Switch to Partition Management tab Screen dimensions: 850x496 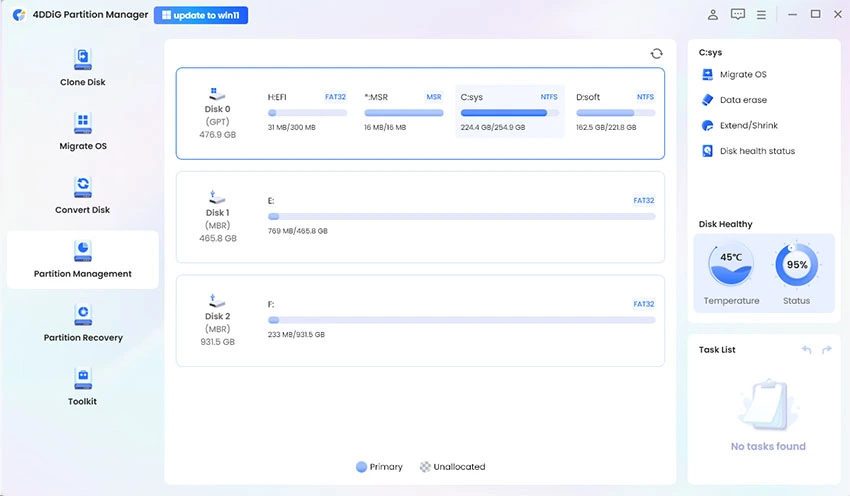pyautogui.click(x=82, y=260)
